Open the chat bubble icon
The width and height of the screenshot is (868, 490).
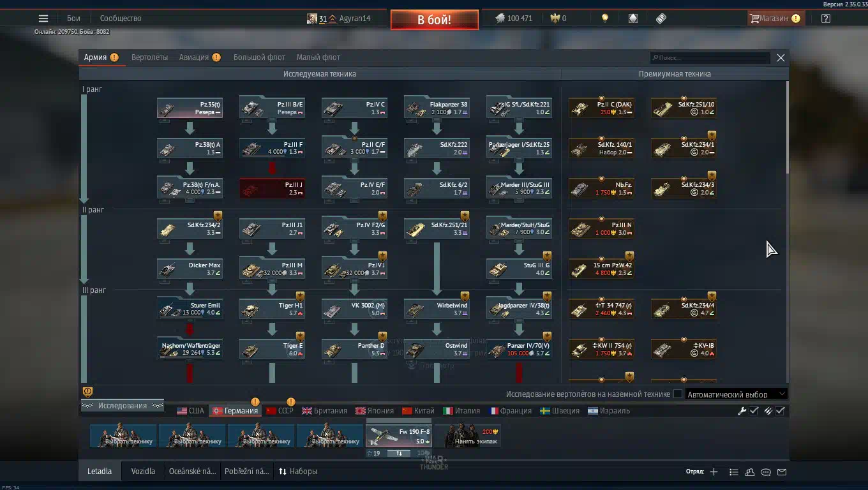[x=766, y=472]
